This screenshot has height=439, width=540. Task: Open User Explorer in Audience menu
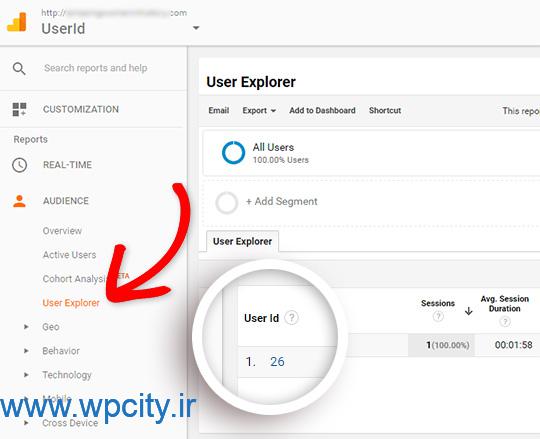[x=71, y=303]
